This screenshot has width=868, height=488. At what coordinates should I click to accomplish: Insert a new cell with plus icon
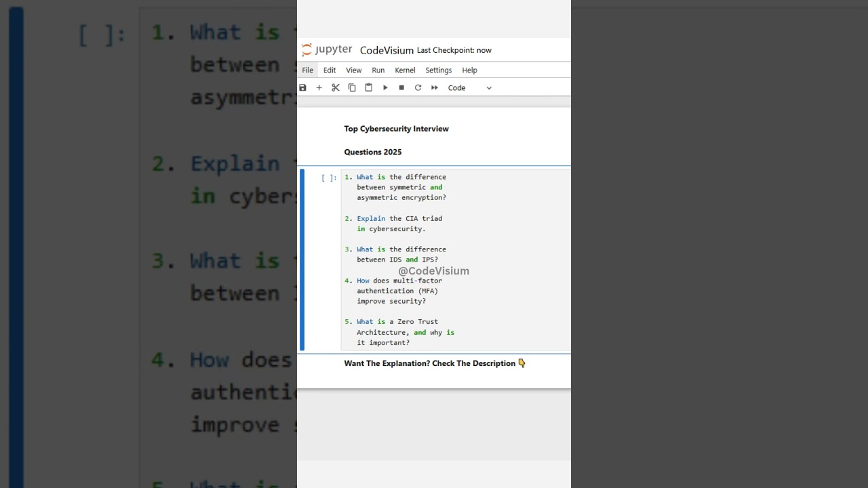319,87
